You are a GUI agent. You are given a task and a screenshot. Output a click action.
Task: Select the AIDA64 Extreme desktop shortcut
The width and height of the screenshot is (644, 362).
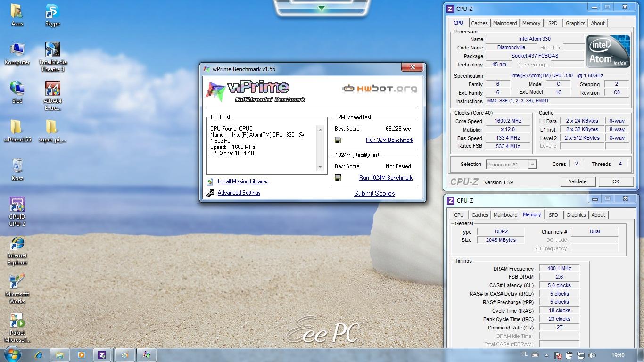[x=52, y=96]
